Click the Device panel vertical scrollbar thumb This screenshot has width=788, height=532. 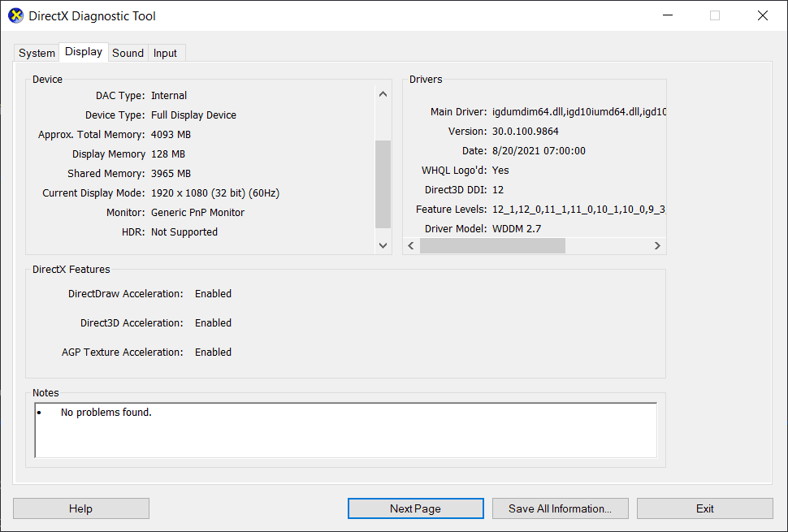[383, 184]
